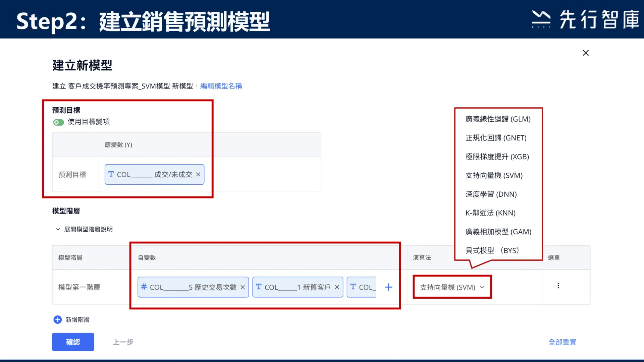Click the COL 1 新舊客戶 variable chip
The image size is (644, 362).
pos(298,287)
